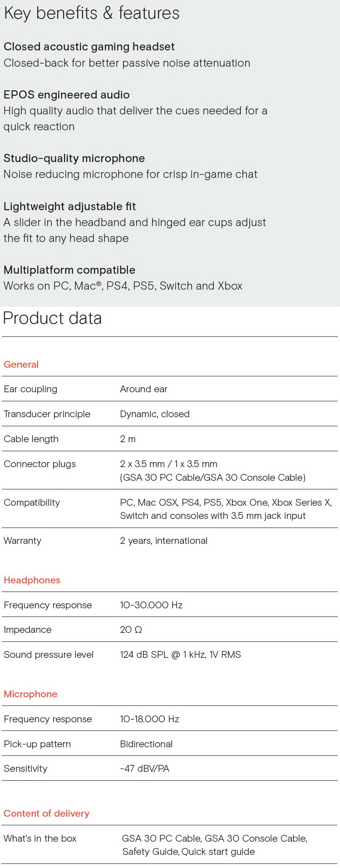
Task: Click the EPOS engineered audio heading
Action: (67, 95)
